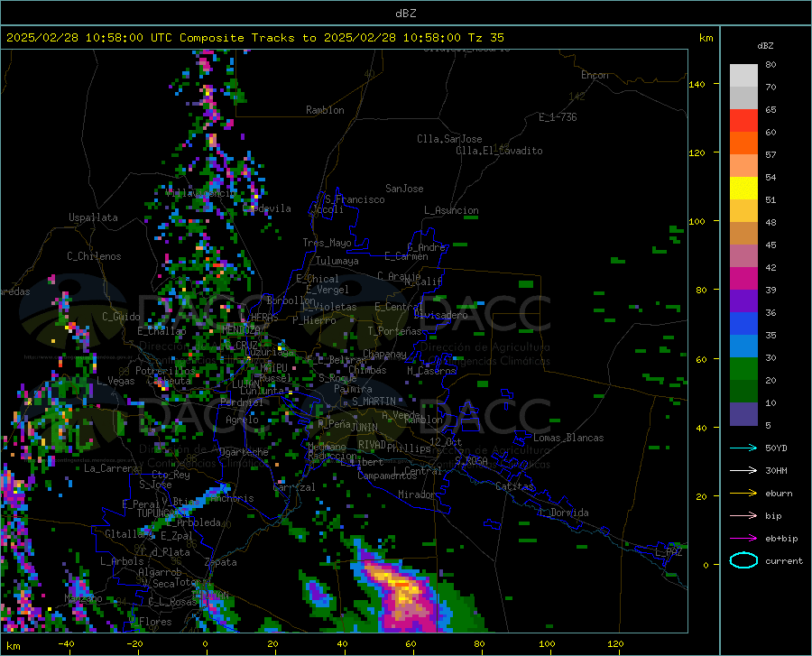Click the 39 dBZ purple legend swatch
The image size is (812, 656).
coord(743,300)
